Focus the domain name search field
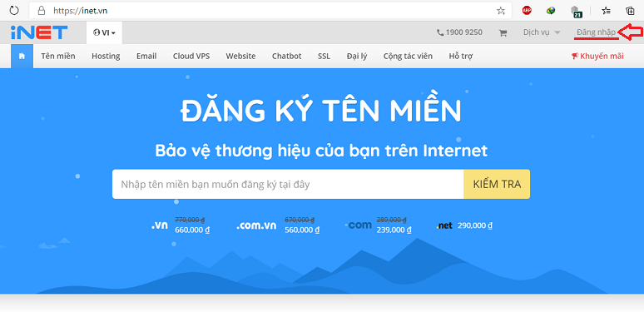Image resolution: width=644 pixels, height=312 pixels. [x=288, y=184]
